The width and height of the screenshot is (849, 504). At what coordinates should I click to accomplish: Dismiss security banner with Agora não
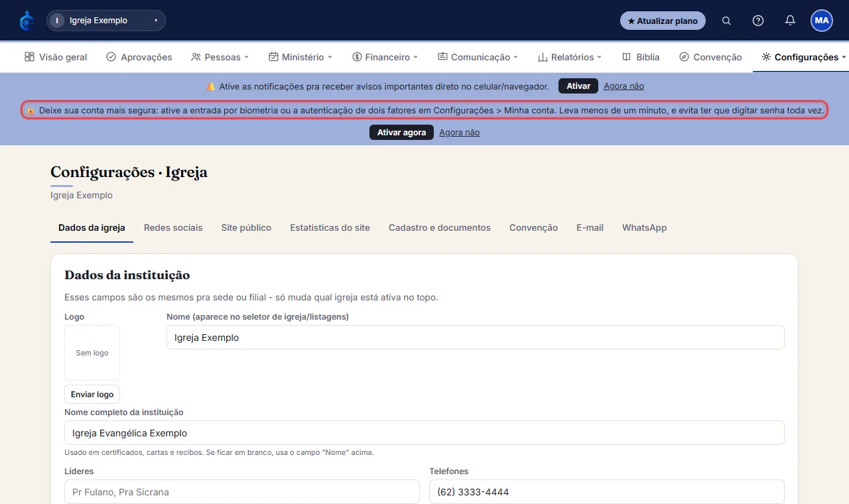[x=459, y=133]
